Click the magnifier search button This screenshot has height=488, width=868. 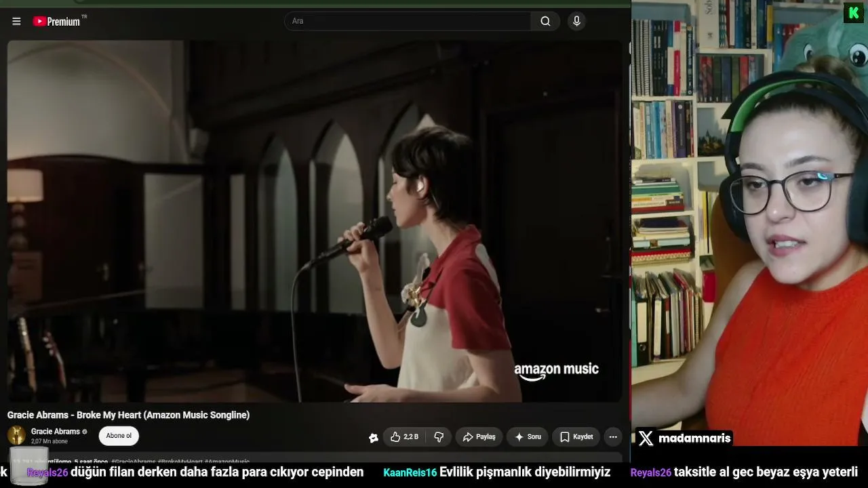tap(545, 21)
